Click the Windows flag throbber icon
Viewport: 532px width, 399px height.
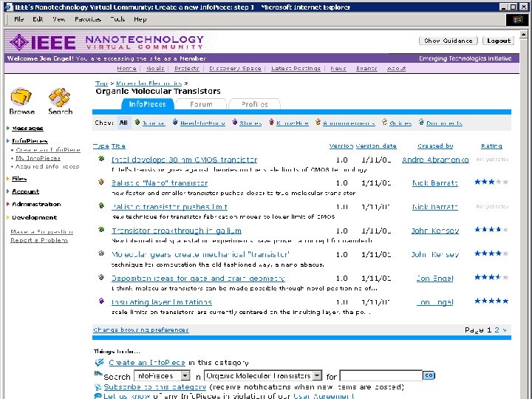(517, 19)
